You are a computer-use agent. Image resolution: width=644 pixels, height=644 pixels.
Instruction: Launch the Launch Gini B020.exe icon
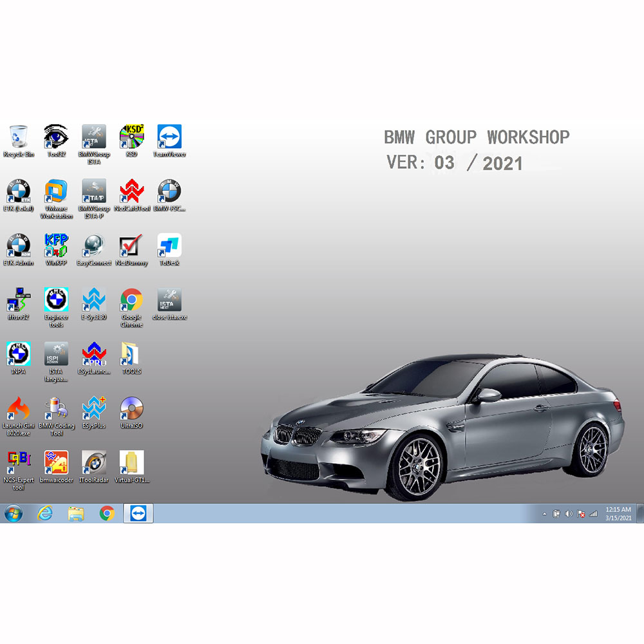coord(19,415)
